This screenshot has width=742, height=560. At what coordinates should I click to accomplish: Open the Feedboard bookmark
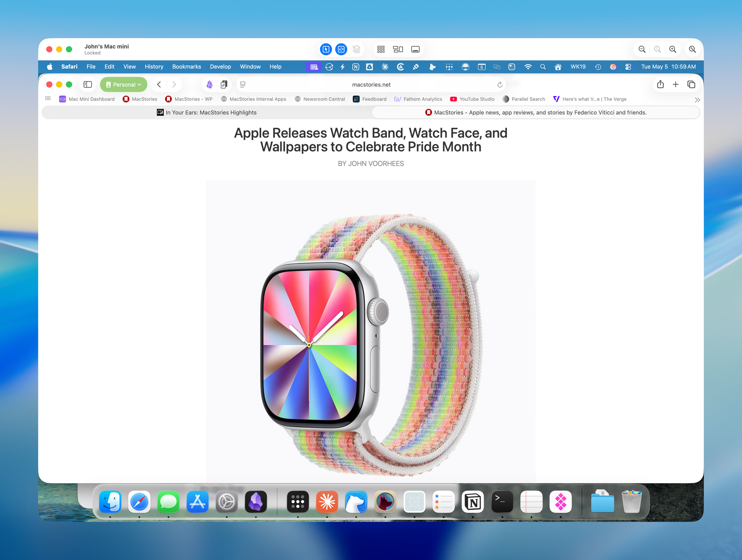point(370,99)
